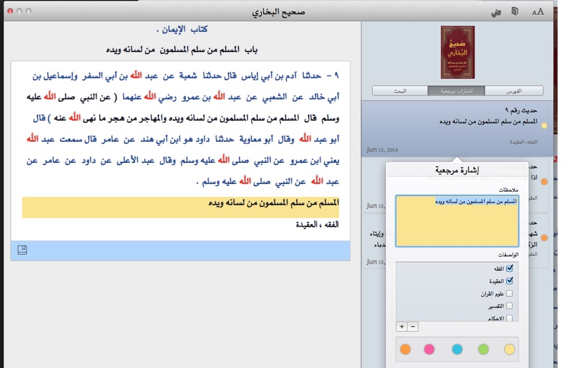Choose the blue color swatch
The height and width of the screenshot is (368, 588).
tap(457, 349)
